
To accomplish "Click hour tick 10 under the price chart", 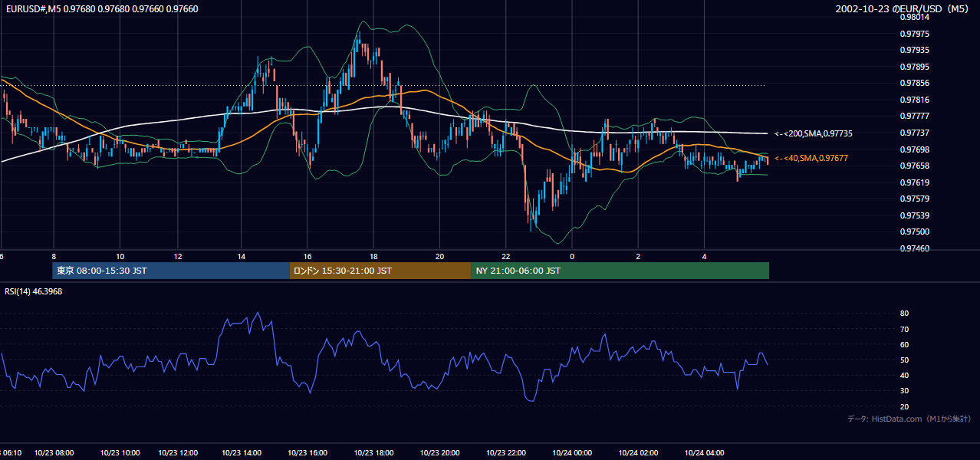I will (x=120, y=256).
